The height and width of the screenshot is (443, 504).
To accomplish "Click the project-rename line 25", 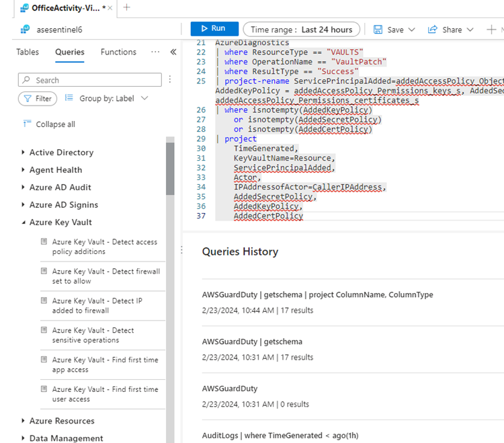I will click(x=360, y=81).
